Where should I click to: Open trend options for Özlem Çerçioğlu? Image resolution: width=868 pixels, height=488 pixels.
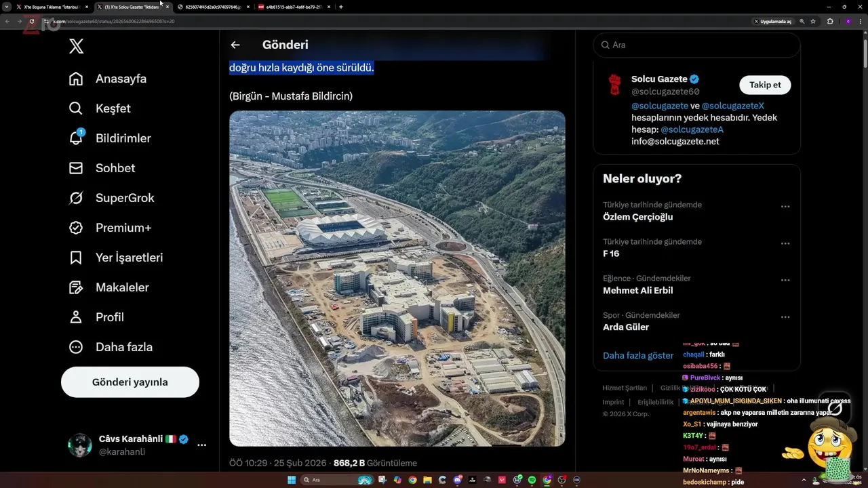click(x=785, y=207)
